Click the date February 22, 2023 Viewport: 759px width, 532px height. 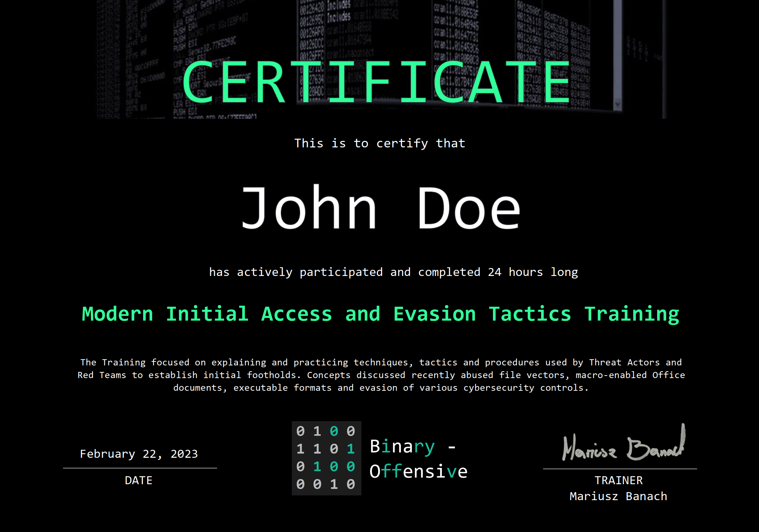tap(139, 454)
